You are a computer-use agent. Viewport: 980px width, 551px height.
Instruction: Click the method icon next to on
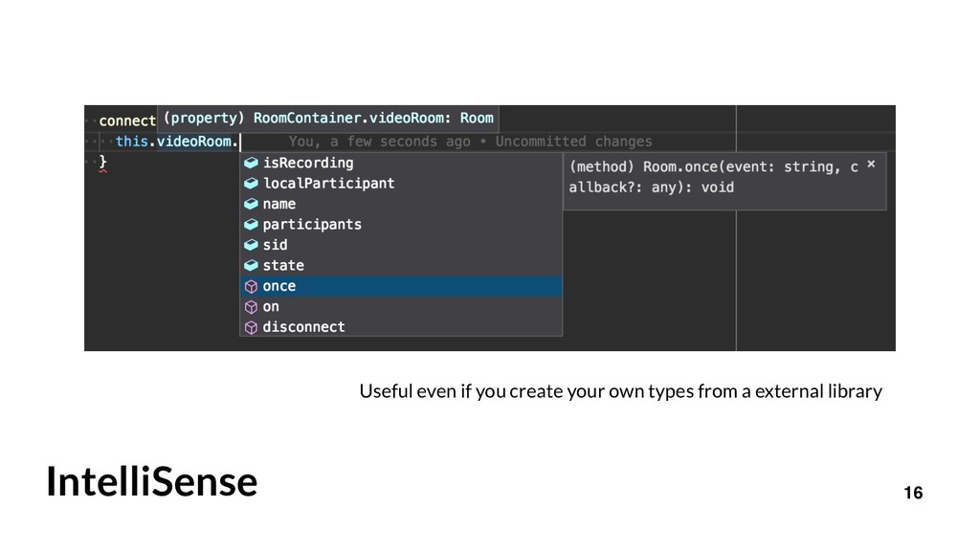point(252,307)
